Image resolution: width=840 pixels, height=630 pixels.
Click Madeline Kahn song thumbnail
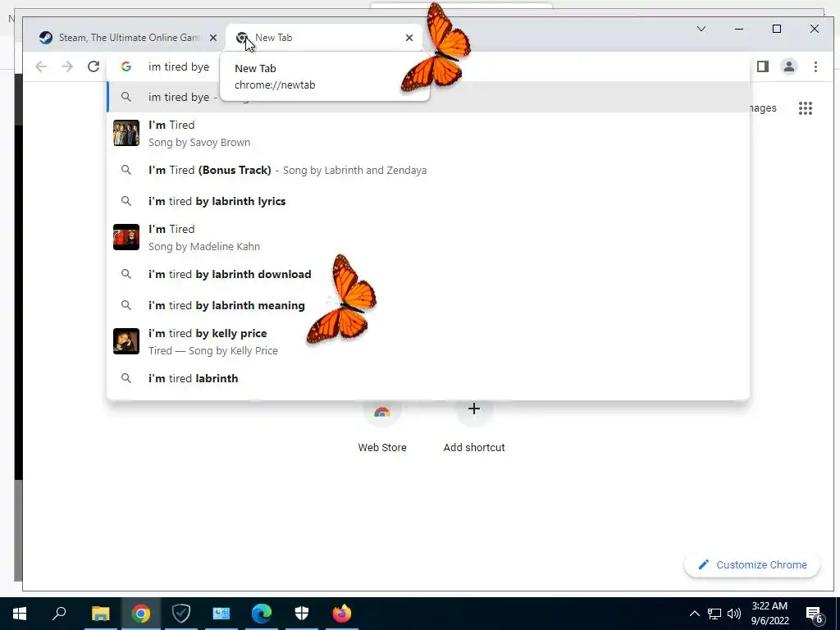126,237
